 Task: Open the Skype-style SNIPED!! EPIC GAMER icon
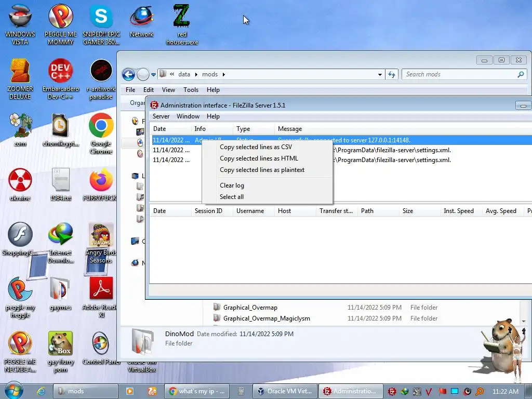click(x=101, y=24)
